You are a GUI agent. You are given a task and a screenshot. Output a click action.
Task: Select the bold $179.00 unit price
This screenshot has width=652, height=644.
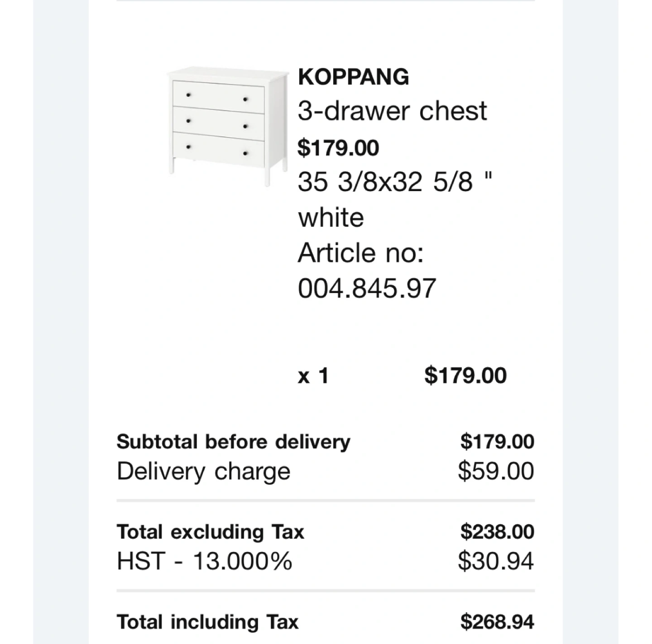338,148
